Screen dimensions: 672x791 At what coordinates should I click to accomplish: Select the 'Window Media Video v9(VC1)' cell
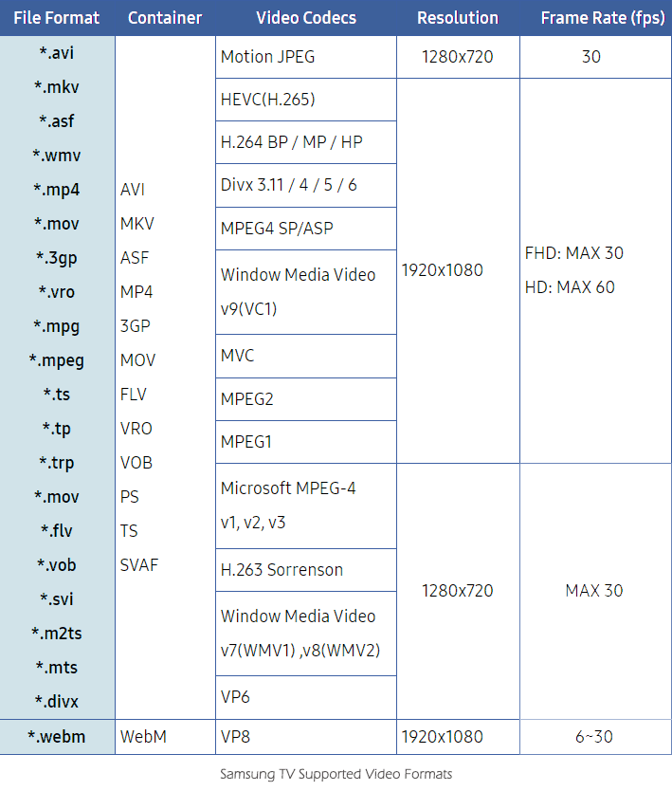pyautogui.click(x=306, y=292)
